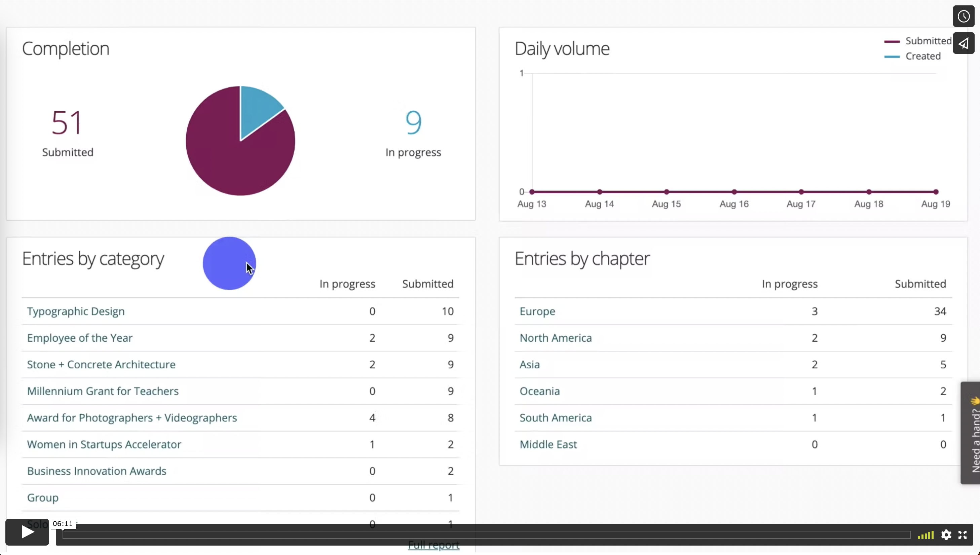
Task: Select Stone + Concrete Architecture entry
Action: coord(101,364)
